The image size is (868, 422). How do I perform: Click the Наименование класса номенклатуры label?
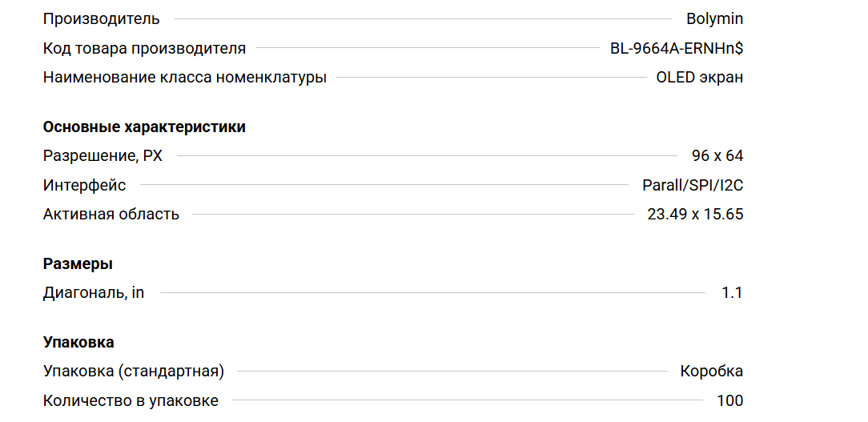[184, 78]
